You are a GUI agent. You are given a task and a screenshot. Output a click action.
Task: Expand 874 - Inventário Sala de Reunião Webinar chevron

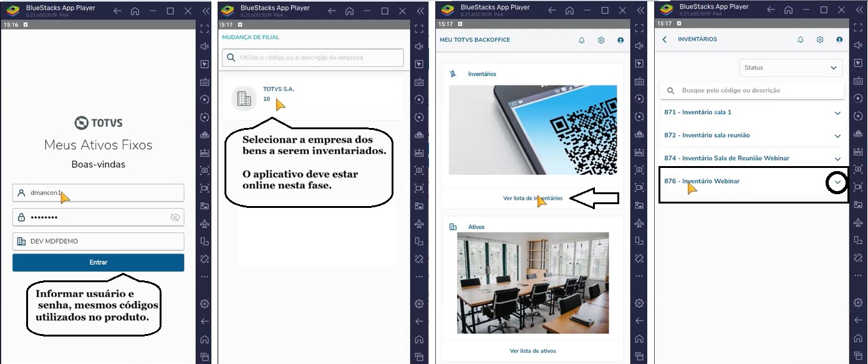837,159
